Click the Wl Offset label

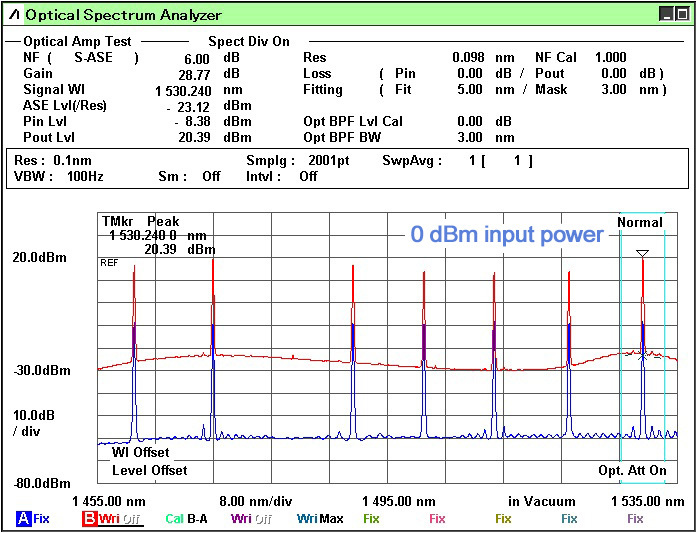pos(140,453)
